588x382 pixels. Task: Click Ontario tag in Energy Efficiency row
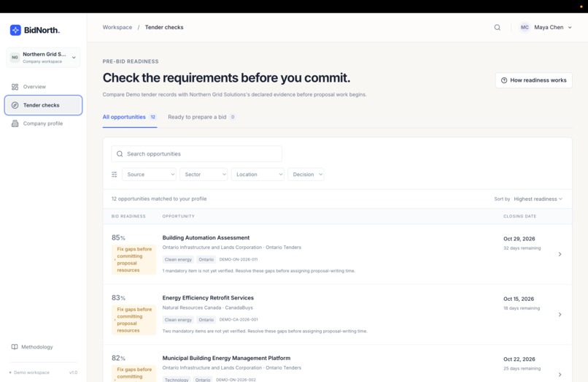point(206,320)
